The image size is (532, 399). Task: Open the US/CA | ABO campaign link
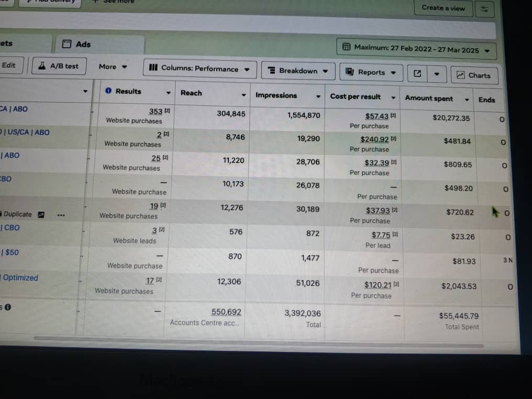tap(25, 132)
